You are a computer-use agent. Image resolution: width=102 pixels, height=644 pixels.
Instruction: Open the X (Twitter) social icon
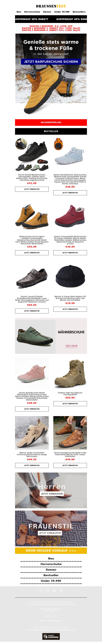pos(48,590)
